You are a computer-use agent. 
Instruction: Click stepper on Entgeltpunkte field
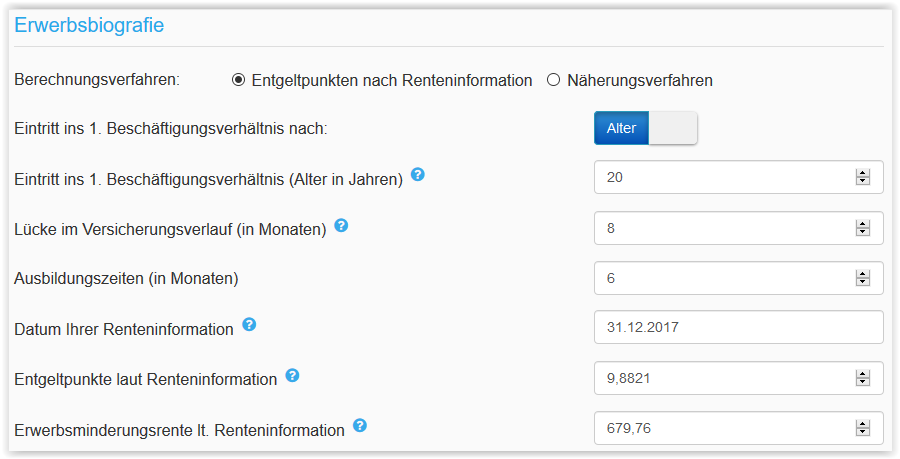862,377
